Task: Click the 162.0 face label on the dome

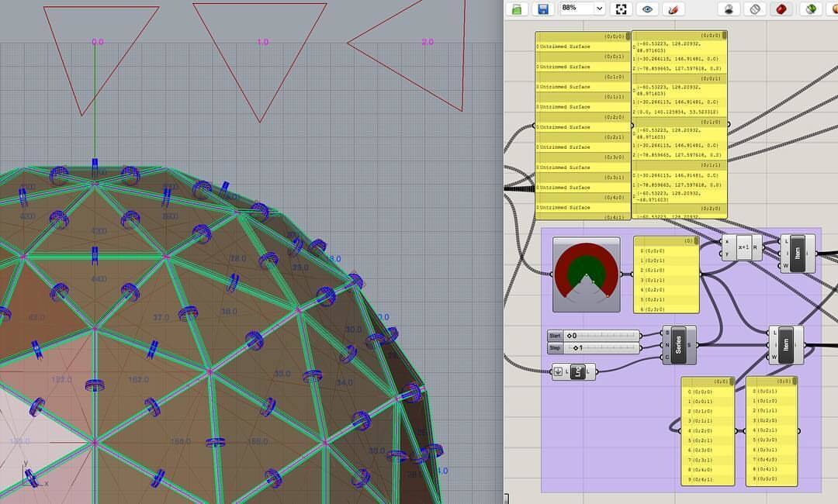Action: tap(138, 380)
